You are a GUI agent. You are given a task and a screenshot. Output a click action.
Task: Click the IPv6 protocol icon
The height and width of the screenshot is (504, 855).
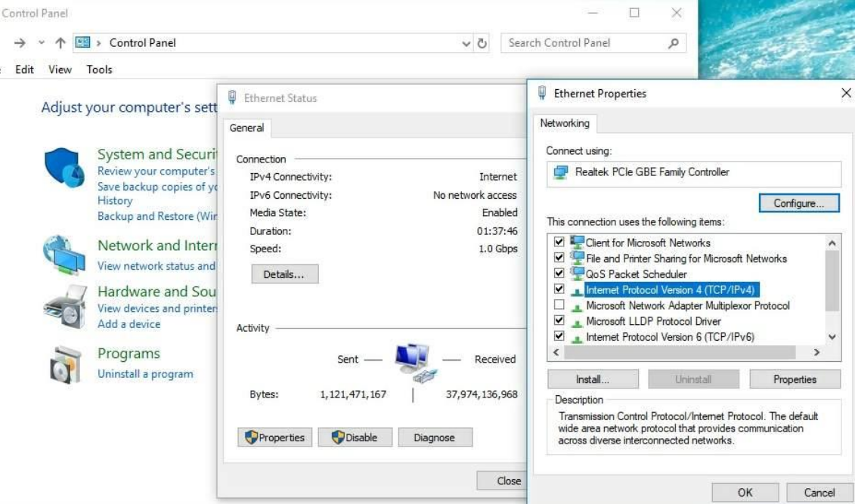click(x=576, y=339)
